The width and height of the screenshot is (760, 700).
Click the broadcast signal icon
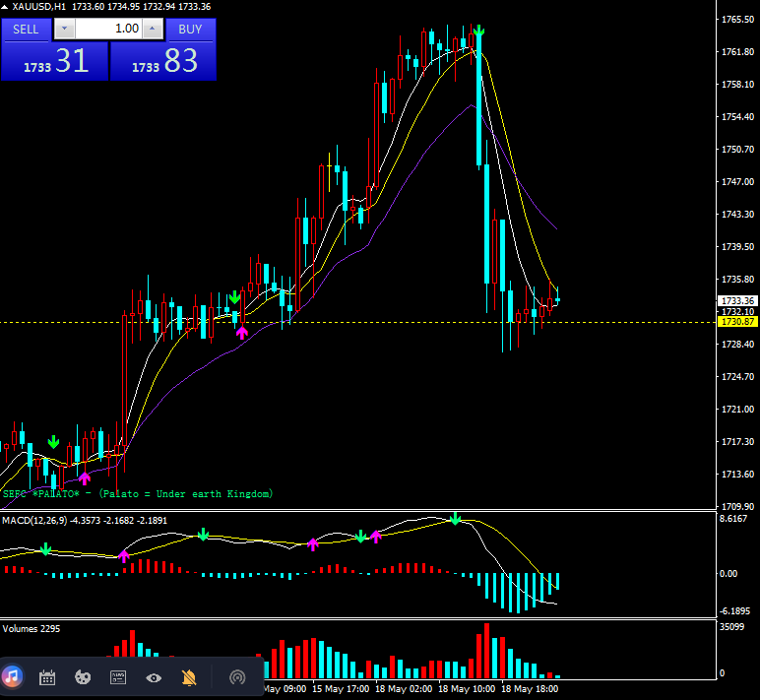(236, 677)
